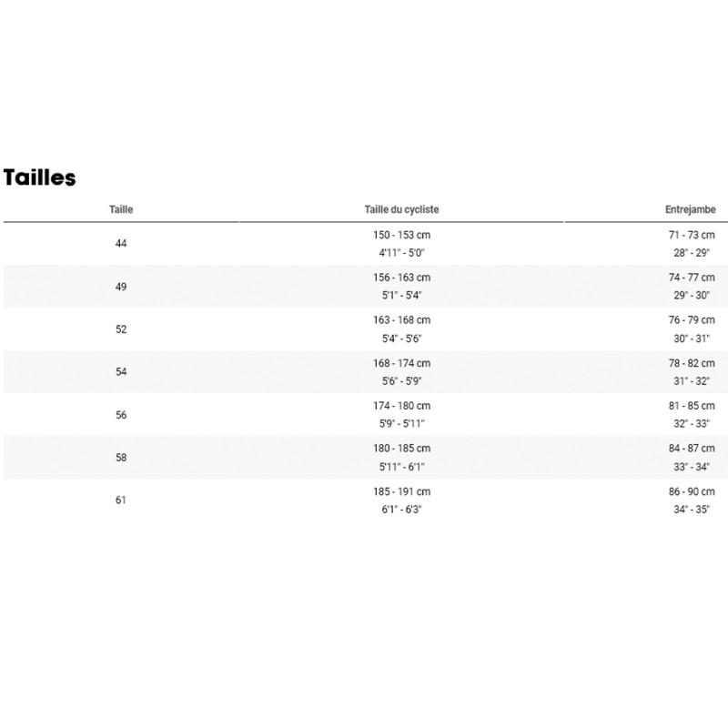
Task: Click the Tailles heading
Action: coord(39,177)
